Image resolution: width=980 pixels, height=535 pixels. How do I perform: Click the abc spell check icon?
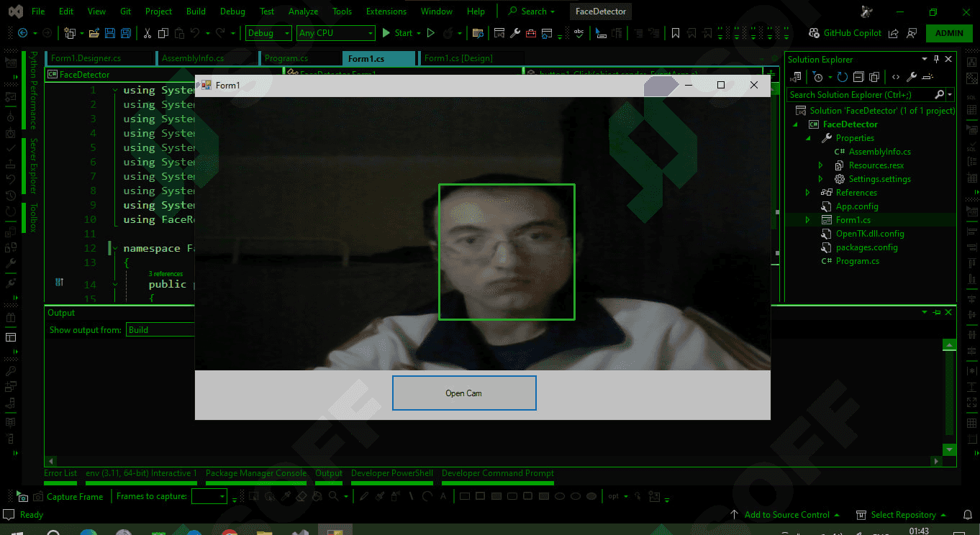click(x=579, y=33)
